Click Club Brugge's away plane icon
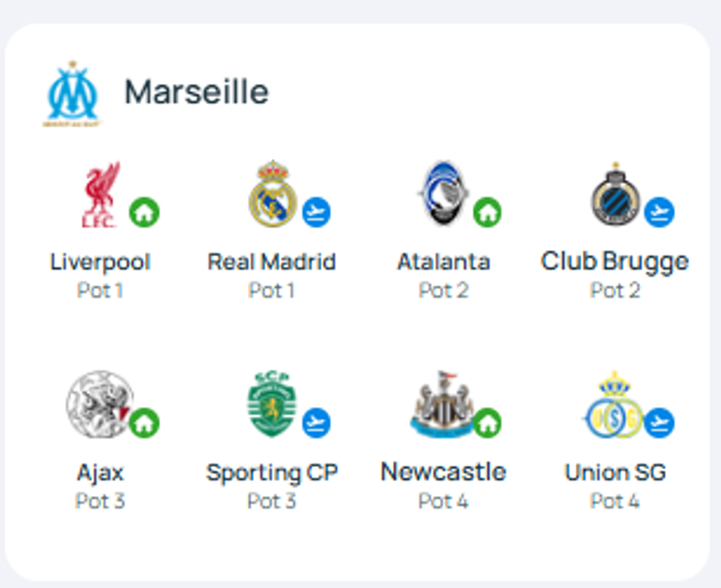721x588 pixels. click(x=659, y=213)
